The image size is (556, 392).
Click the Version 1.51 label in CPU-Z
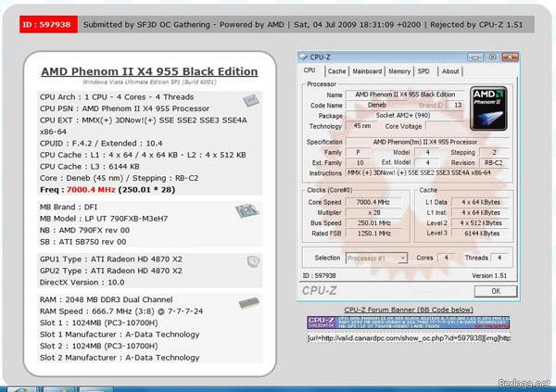pos(489,275)
